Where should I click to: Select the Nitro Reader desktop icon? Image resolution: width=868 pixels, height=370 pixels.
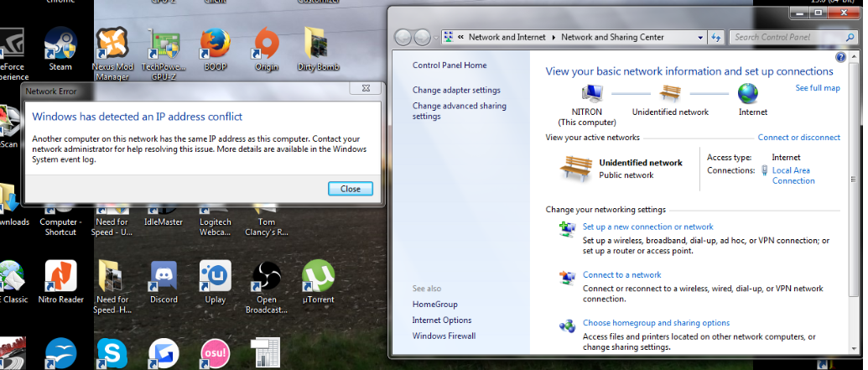pos(61,281)
